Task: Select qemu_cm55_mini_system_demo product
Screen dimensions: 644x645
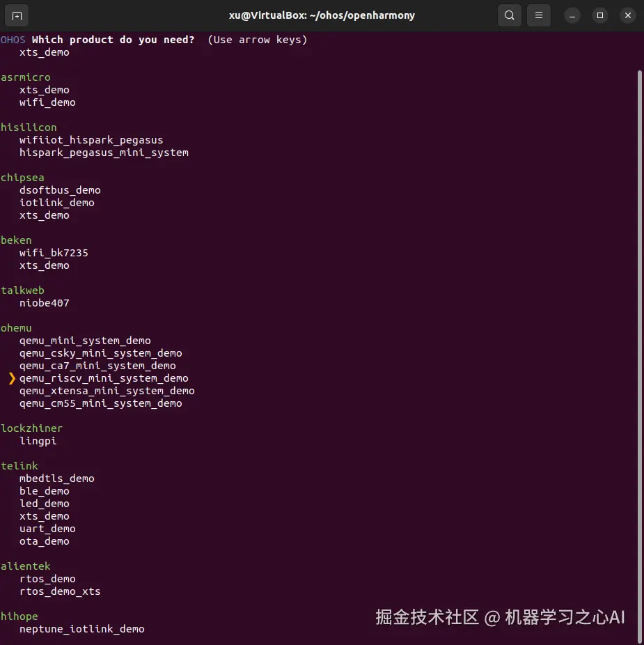Action: (x=100, y=403)
